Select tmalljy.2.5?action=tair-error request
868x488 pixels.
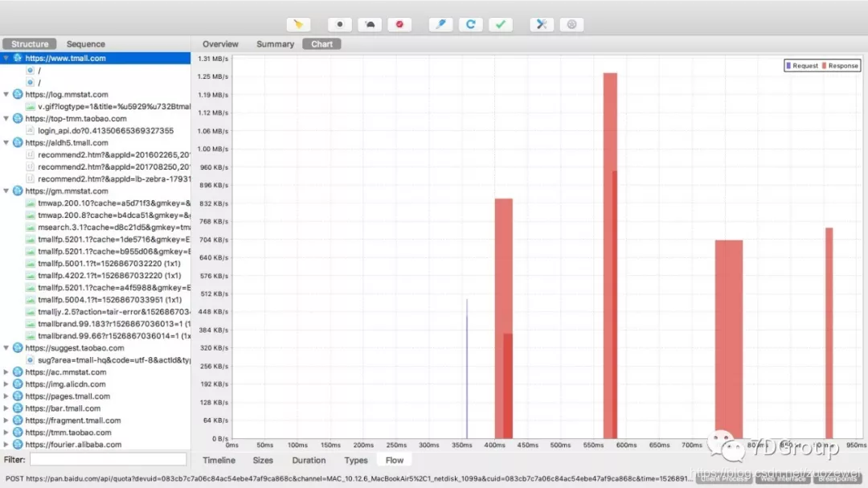(x=114, y=312)
